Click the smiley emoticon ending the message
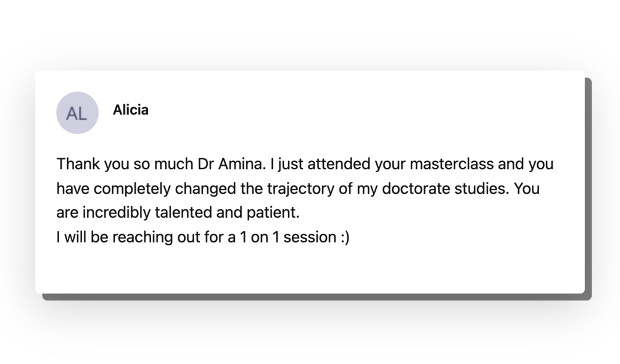 [x=344, y=237]
